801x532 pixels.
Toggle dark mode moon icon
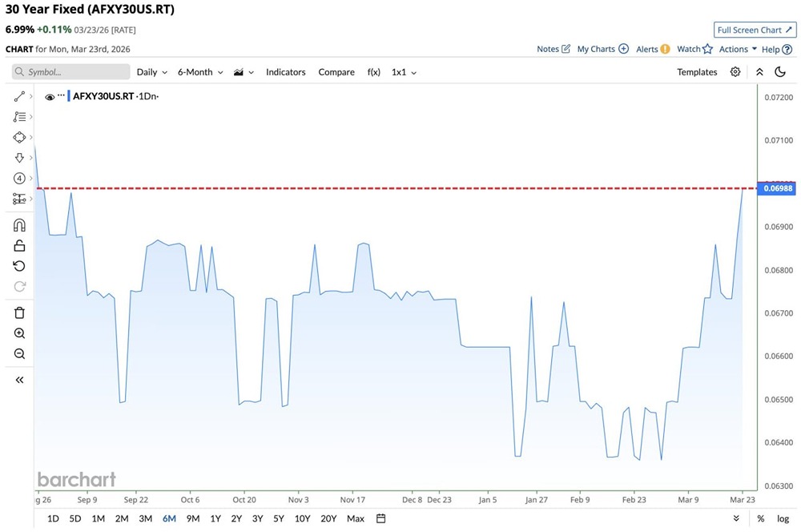point(780,71)
